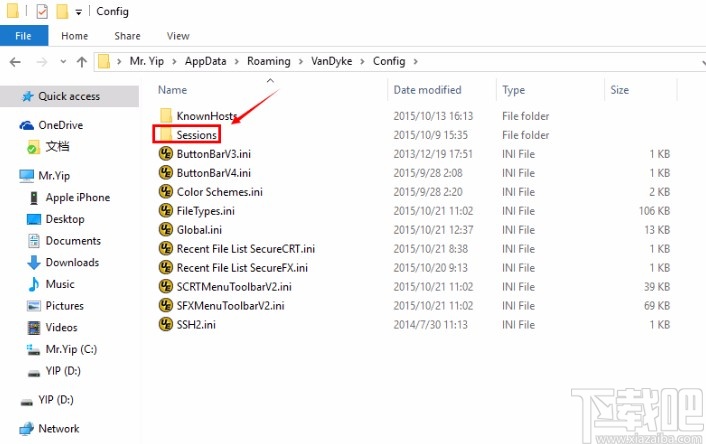The image size is (706, 444).
Task: Click the SFXMenuToolbarV2.ini file icon
Action: click(166, 306)
